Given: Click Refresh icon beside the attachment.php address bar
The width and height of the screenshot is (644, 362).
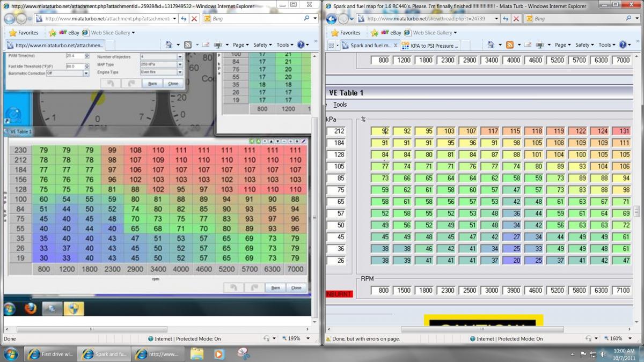Looking at the screenshot, I should [x=184, y=18].
